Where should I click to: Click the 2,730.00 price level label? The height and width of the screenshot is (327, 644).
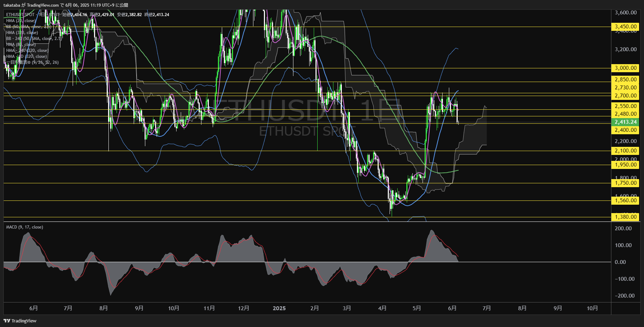[x=625, y=88]
